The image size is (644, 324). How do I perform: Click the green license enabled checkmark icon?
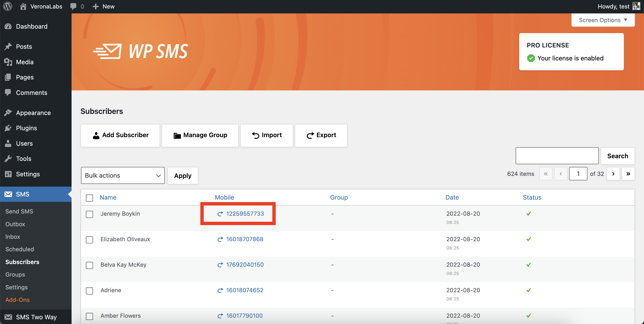531,58
